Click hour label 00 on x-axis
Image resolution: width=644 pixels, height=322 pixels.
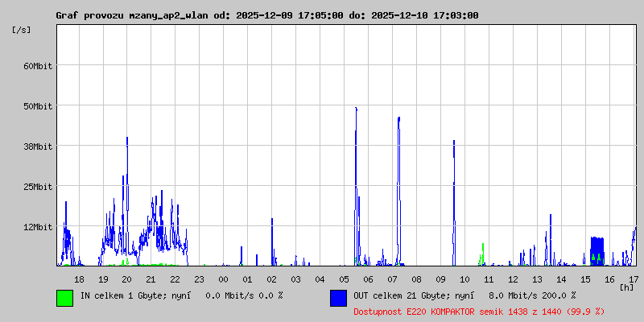click(224, 279)
